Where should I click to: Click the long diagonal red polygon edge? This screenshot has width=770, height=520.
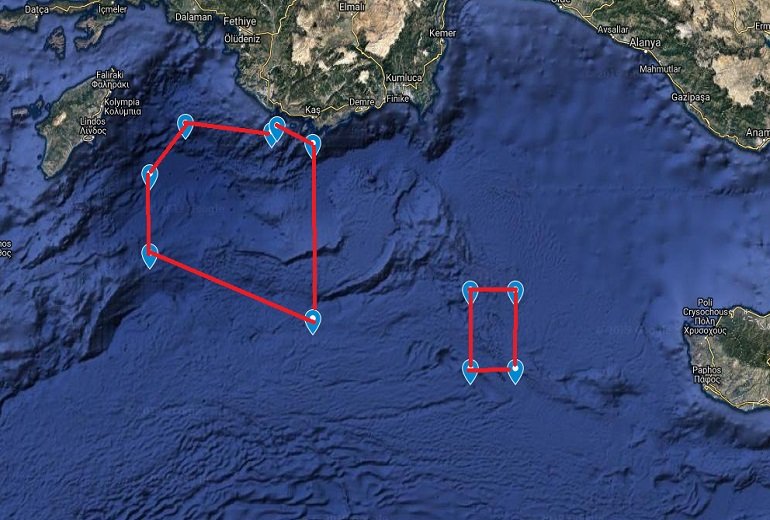[231, 287]
